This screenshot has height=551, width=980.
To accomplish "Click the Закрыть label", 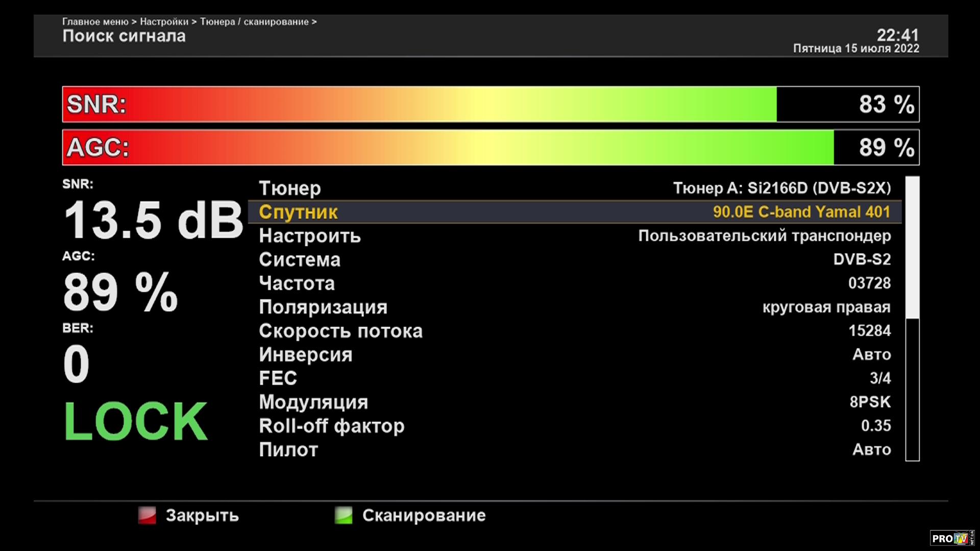I will (202, 515).
